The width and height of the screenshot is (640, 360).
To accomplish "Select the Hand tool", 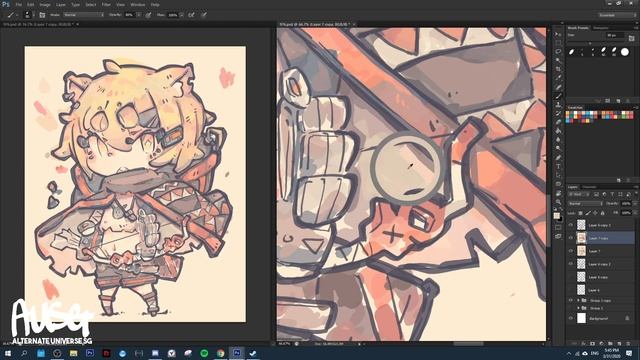I will coord(558,193).
